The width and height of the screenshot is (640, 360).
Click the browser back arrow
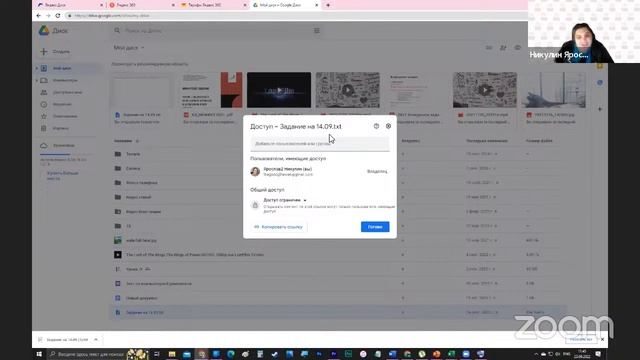pos(38,16)
